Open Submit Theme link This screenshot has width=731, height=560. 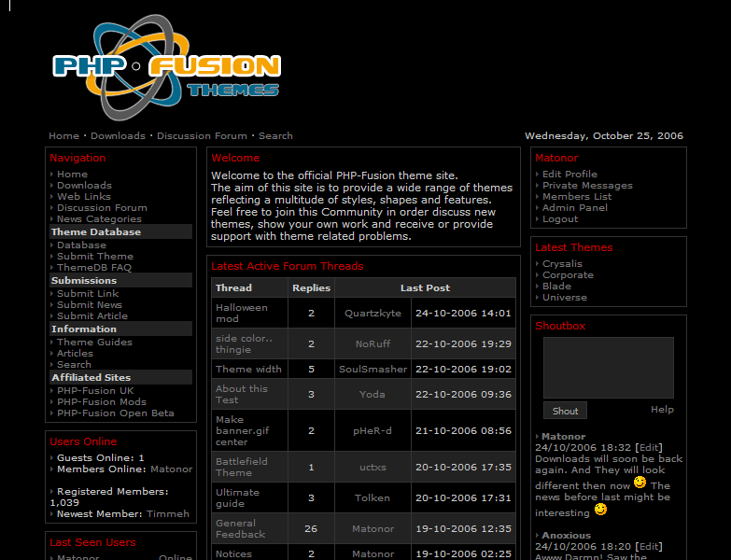click(x=95, y=257)
